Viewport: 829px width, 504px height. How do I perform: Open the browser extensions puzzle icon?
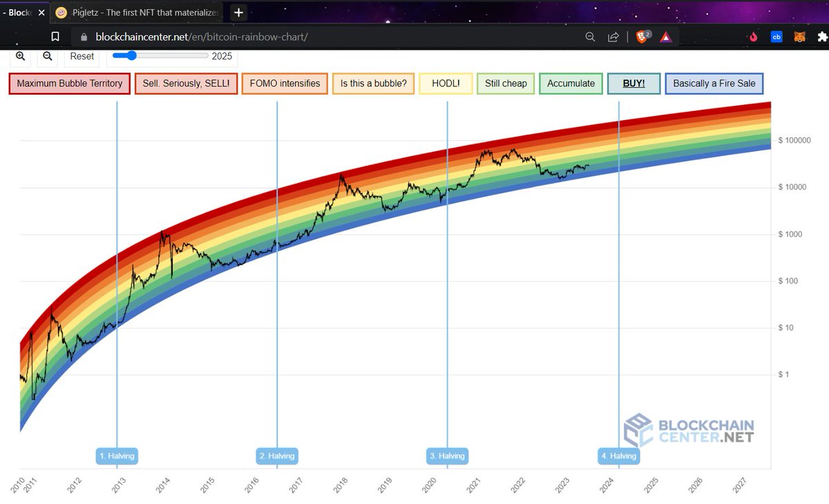point(822,37)
